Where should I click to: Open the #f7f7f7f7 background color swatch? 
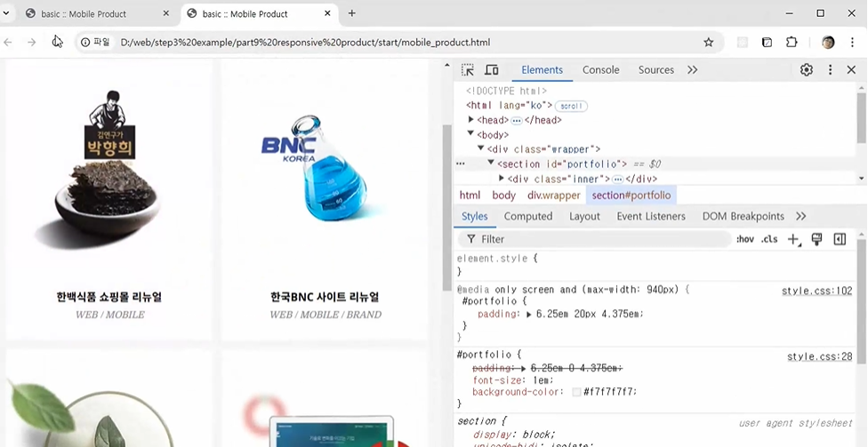(x=576, y=392)
